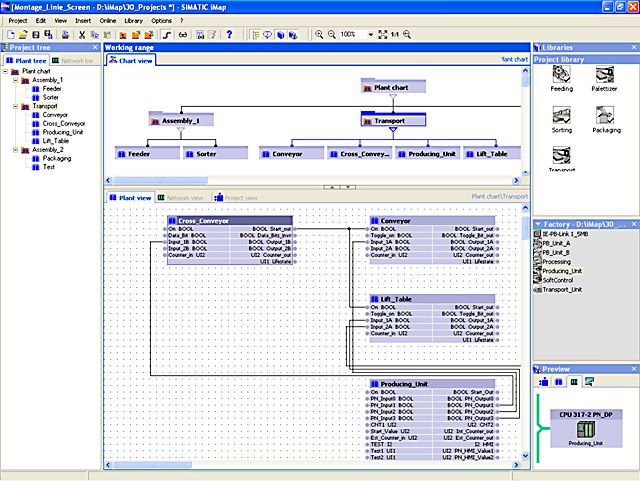640x481 pixels.
Task: Save the project with the floppy disk icon
Action: (x=36, y=35)
